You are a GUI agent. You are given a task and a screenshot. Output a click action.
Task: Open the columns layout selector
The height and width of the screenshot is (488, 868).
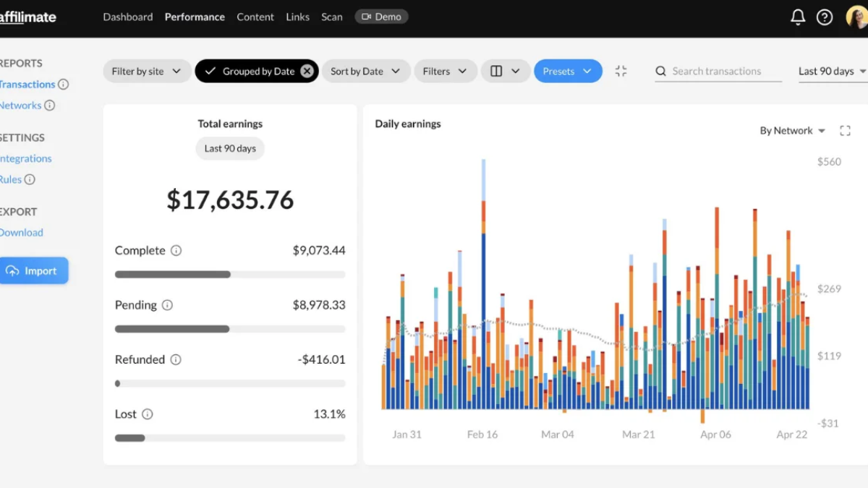click(x=506, y=71)
